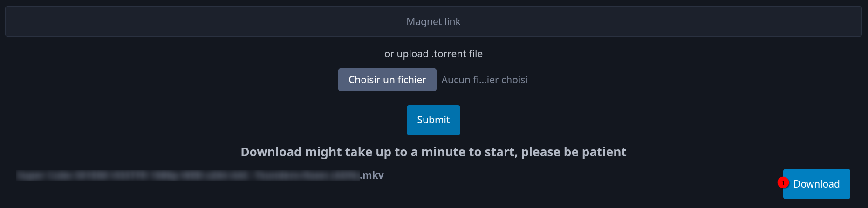Start download with the Download button
The width and height of the screenshot is (868, 208).
coord(816,184)
